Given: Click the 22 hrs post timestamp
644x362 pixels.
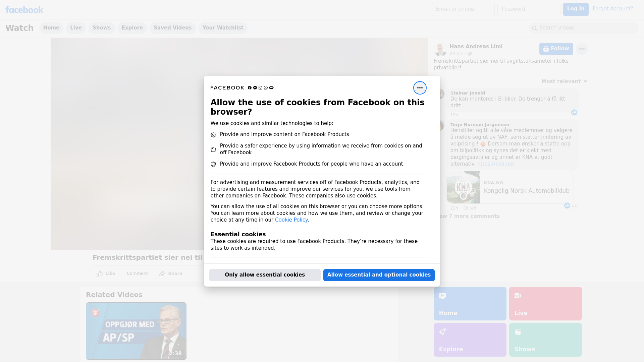Looking at the screenshot, I should 456,54.
